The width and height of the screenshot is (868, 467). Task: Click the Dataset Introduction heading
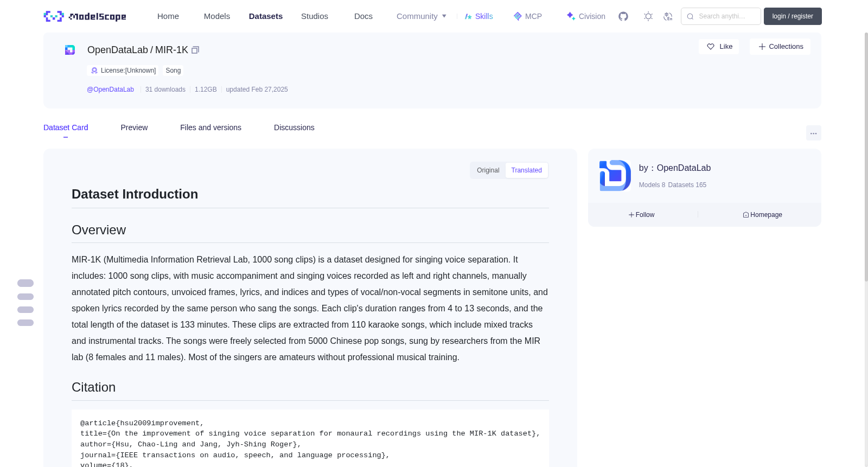(135, 194)
